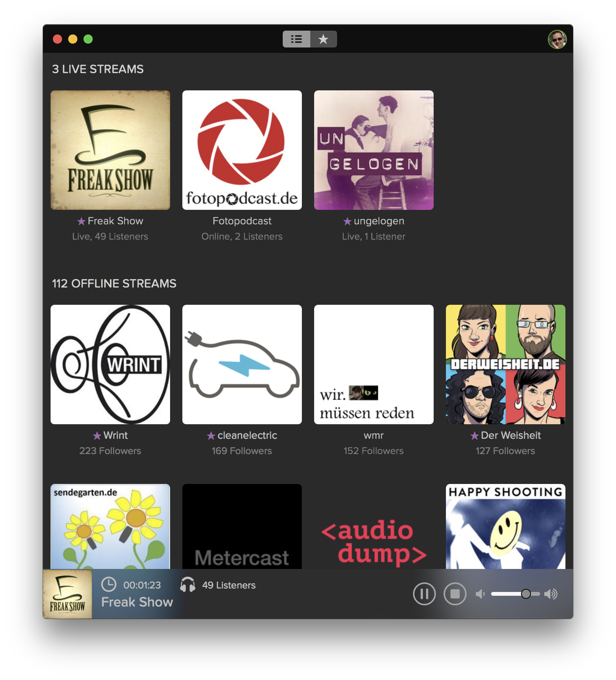
Task: Adjust the volume slider knob
Action: pos(526,594)
